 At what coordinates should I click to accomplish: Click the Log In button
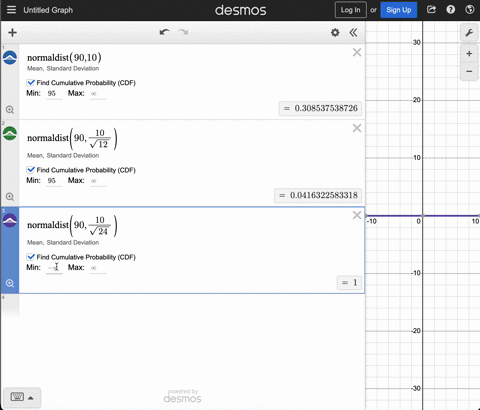[350, 10]
